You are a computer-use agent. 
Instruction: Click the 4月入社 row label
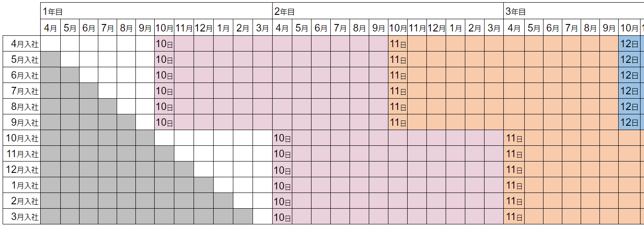coord(25,44)
